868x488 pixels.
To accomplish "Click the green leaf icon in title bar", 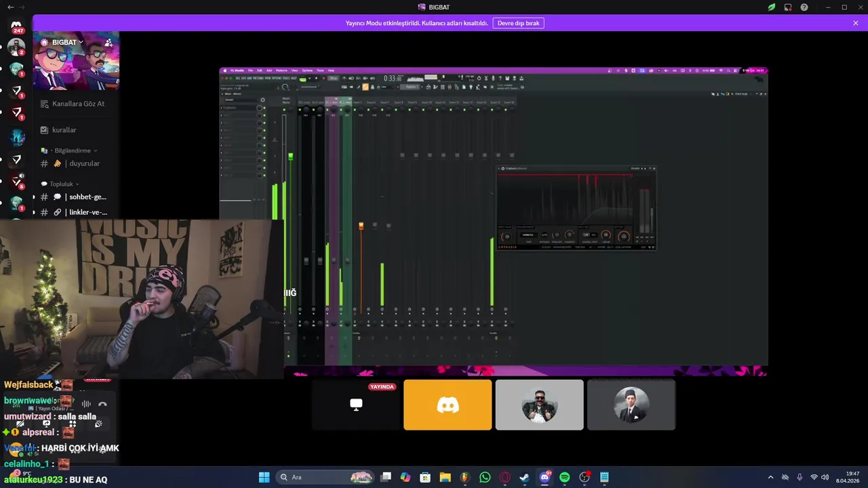I will click(x=772, y=7).
